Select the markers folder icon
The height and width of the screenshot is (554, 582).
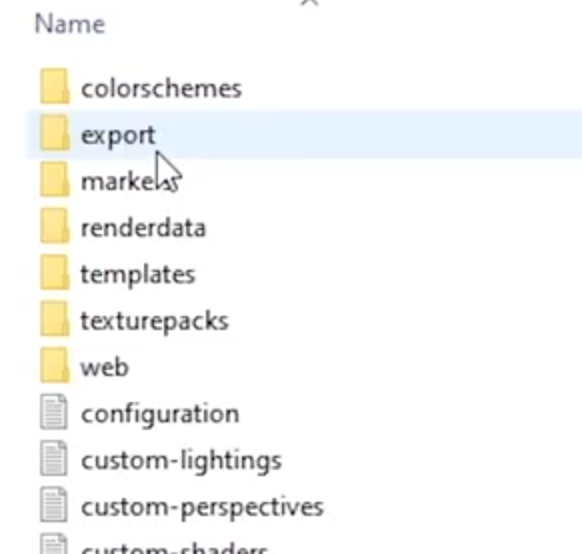55,179
